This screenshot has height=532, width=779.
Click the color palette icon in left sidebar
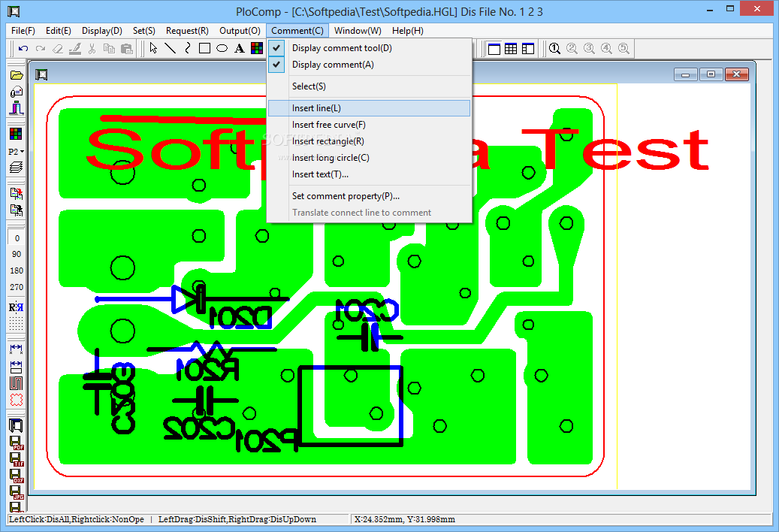click(17, 134)
